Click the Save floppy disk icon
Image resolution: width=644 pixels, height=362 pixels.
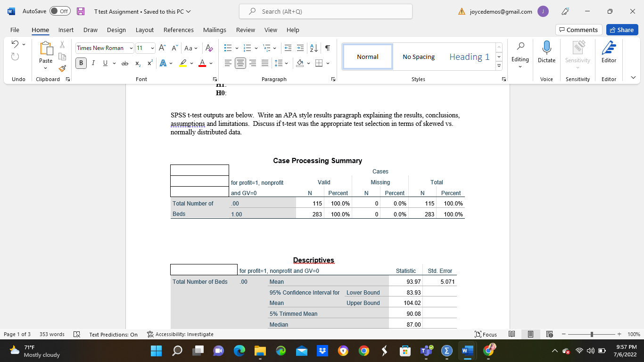81,11
